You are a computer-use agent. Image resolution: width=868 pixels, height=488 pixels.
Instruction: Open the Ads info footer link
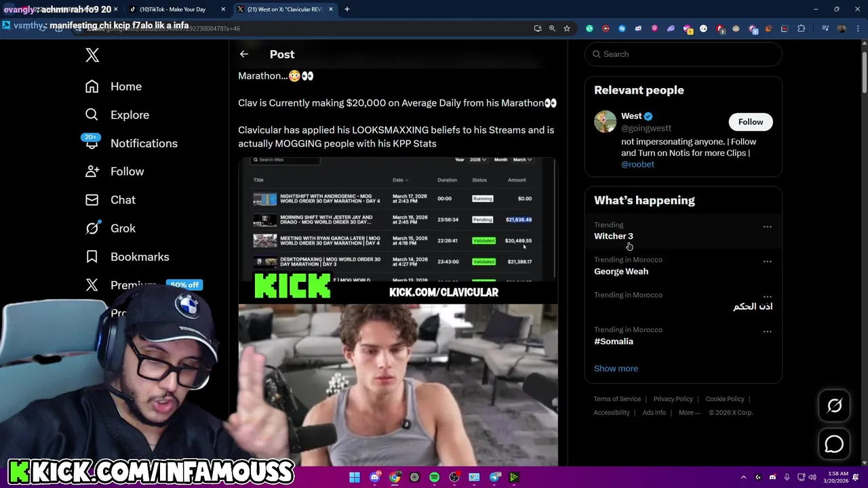tap(654, 413)
